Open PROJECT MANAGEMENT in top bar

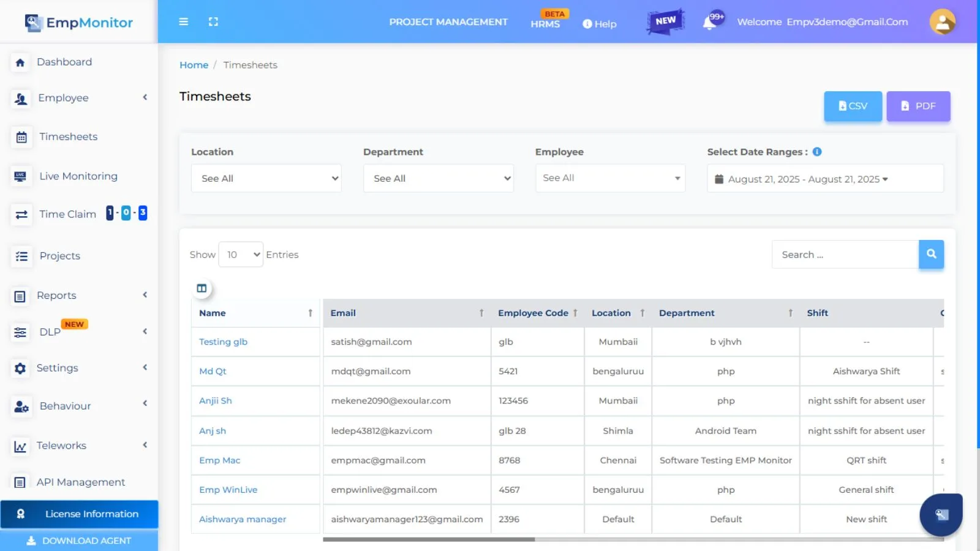point(448,22)
